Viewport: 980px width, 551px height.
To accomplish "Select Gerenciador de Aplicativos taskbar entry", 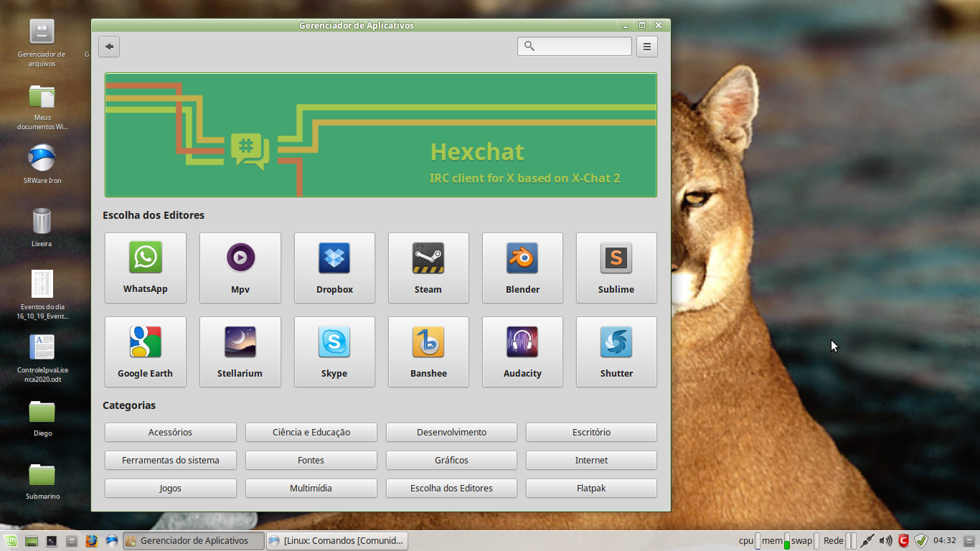I will (x=193, y=541).
